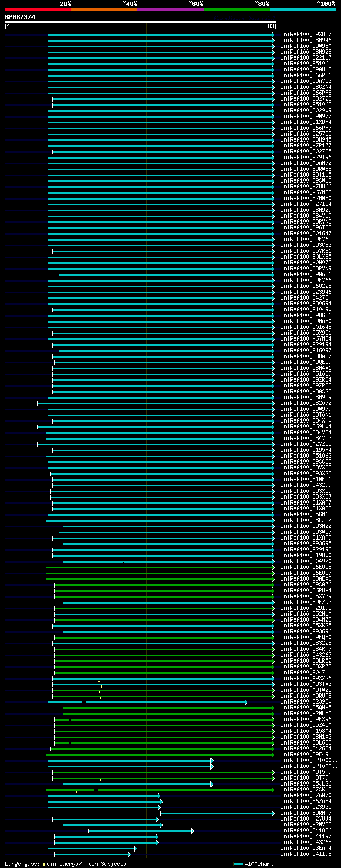Viewport: 341px width, 868px height.
Task: Click the cyan ~100% color legend segment
Action: pyautogui.click(x=303, y=10)
